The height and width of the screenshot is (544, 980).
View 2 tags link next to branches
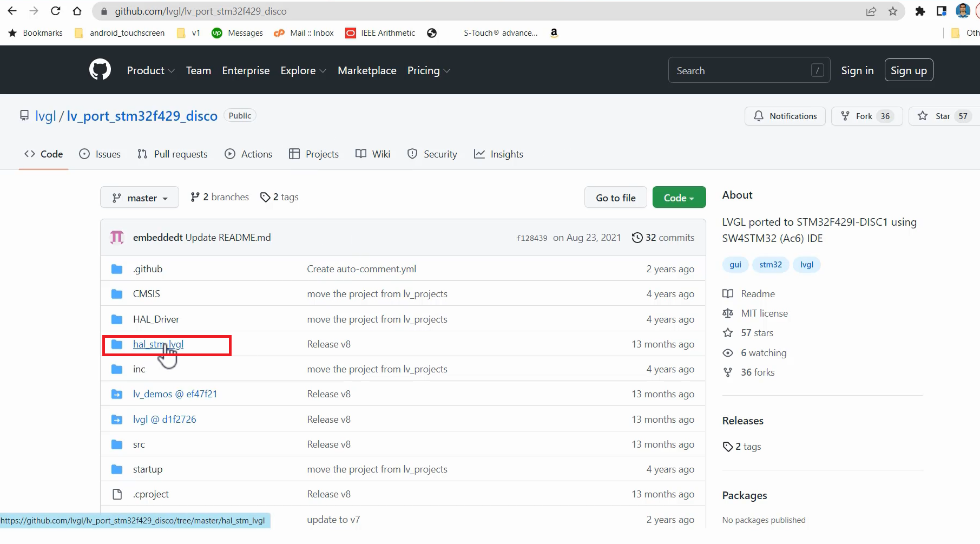coord(279,197)
